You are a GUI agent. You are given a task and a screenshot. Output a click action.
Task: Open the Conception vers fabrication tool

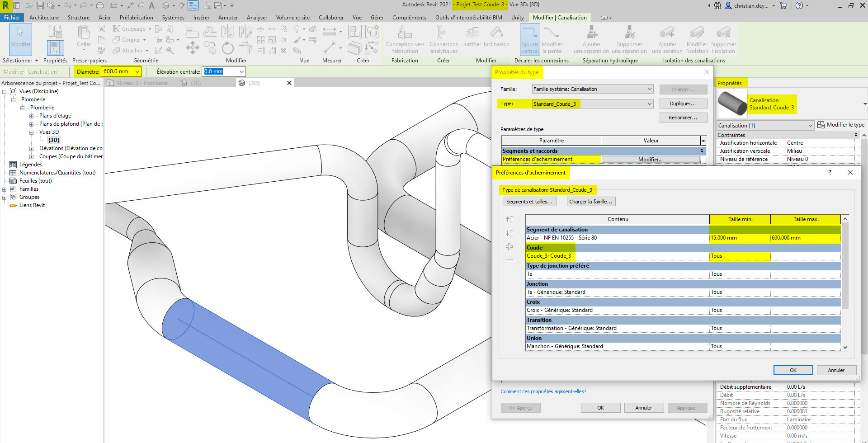(x=405, y=40)
